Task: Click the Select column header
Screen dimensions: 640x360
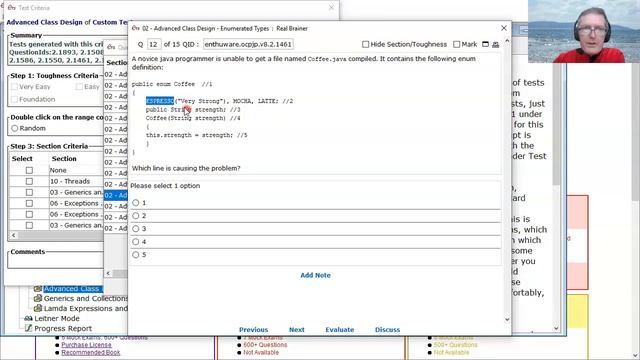Action: tap(22, 158)
